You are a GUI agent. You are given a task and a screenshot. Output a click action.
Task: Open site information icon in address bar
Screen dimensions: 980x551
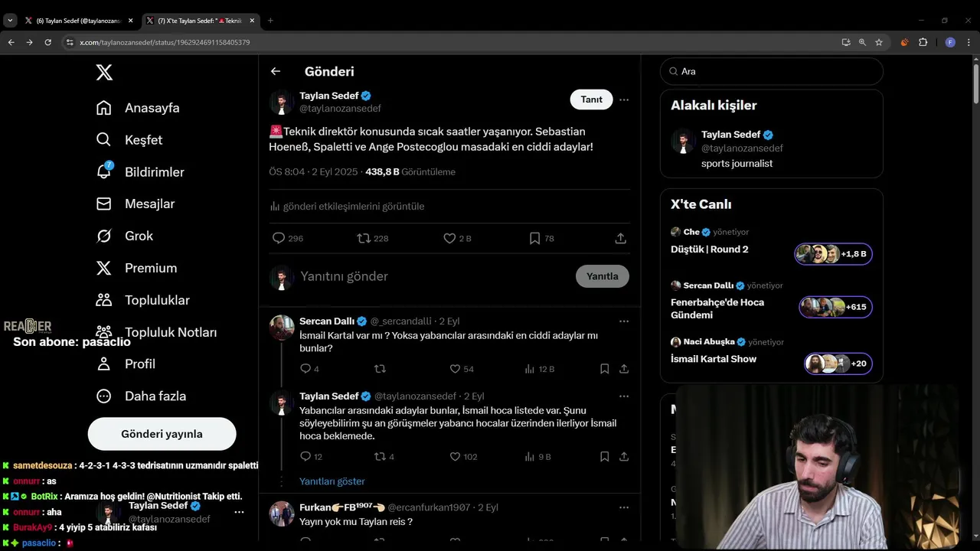click(70, 42)
